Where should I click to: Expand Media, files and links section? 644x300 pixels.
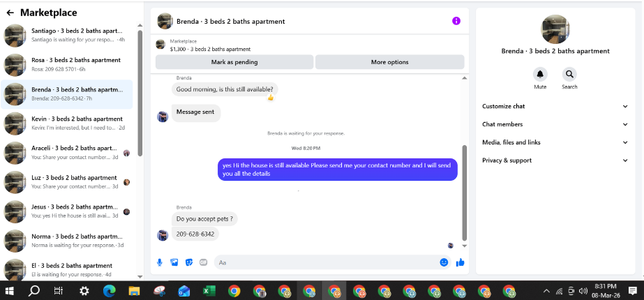(555, 142)
